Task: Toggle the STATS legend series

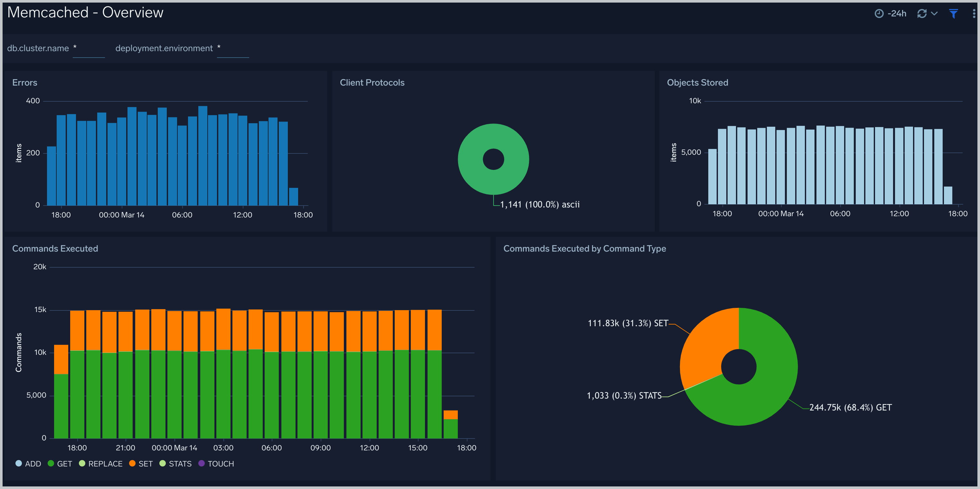Action: tap(175, 464)
